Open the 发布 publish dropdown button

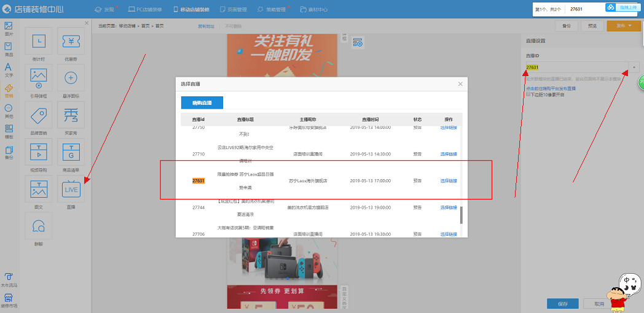(623, 26)
